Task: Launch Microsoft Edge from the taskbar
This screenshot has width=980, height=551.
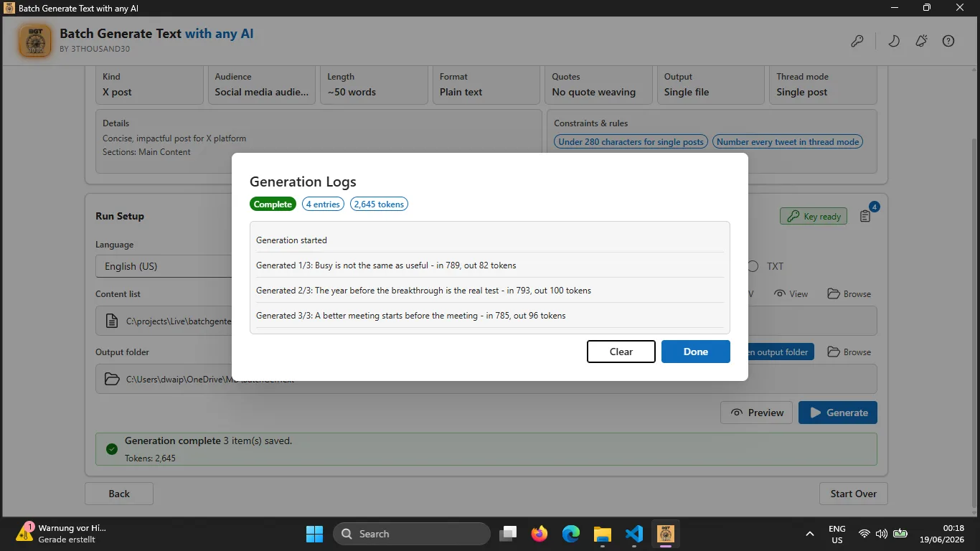Action: (570, 534)
